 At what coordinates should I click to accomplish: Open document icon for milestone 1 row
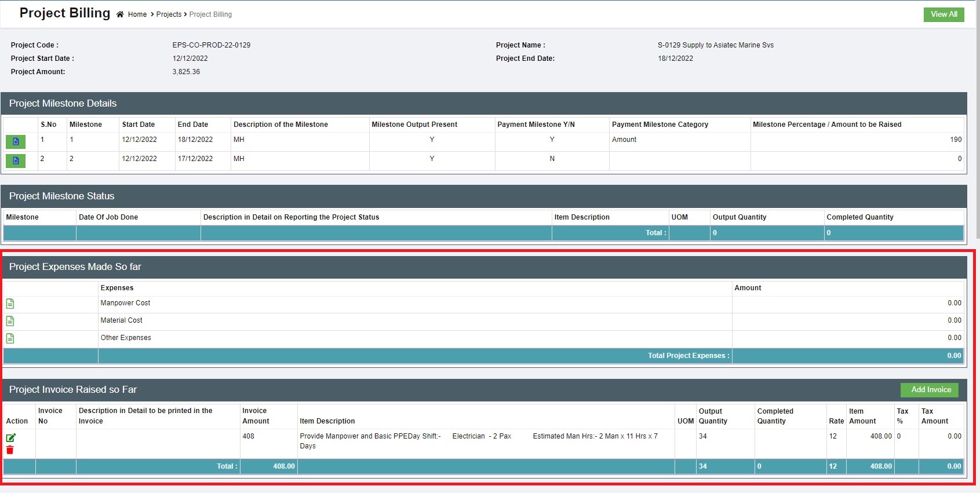16,141
